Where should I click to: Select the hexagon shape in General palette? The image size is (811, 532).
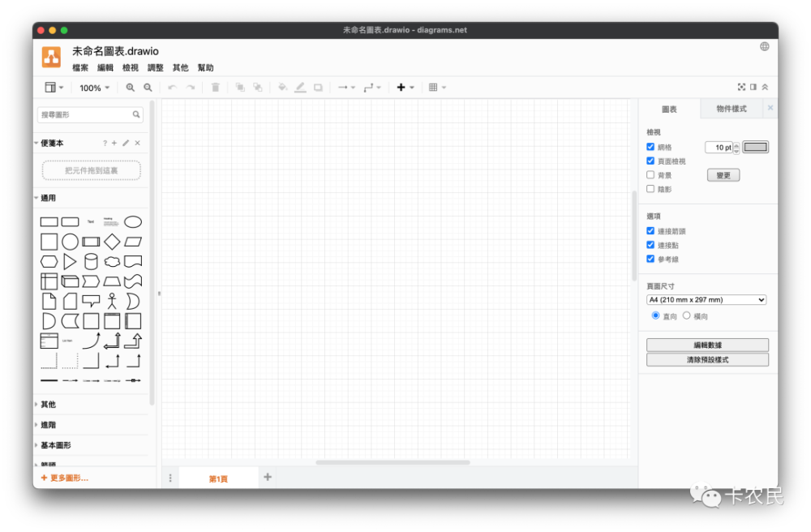click(x=49, y=262)
